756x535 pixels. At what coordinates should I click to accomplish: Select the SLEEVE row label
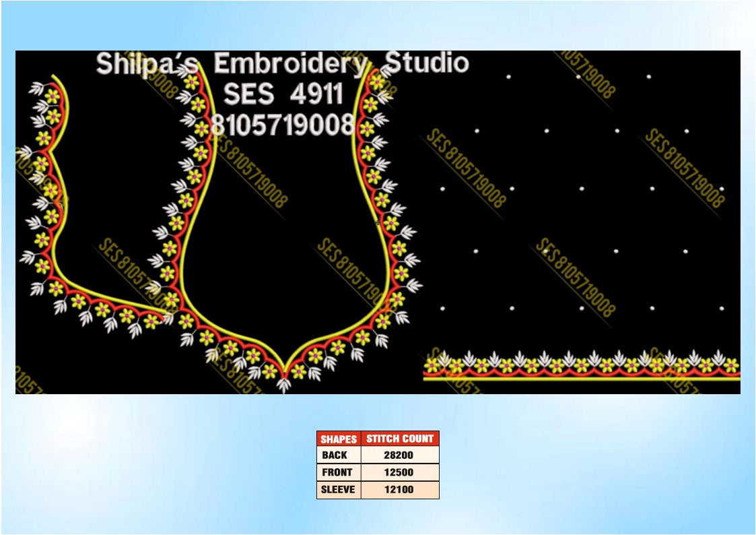339,490
